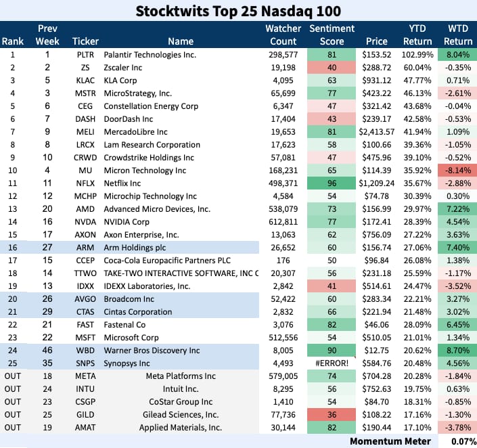Select the CoStar Group Inc name
This screenshot has width=477, height=448.
point(181,402)
